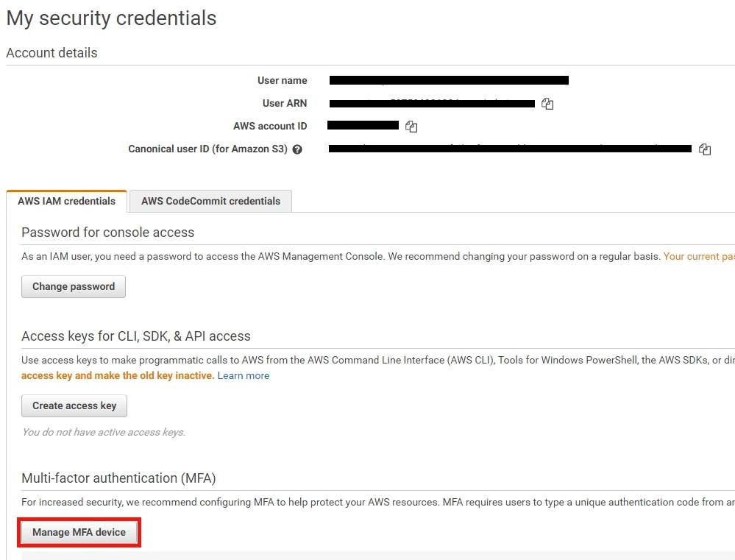Click the Account details section title

tap(52, 53)
